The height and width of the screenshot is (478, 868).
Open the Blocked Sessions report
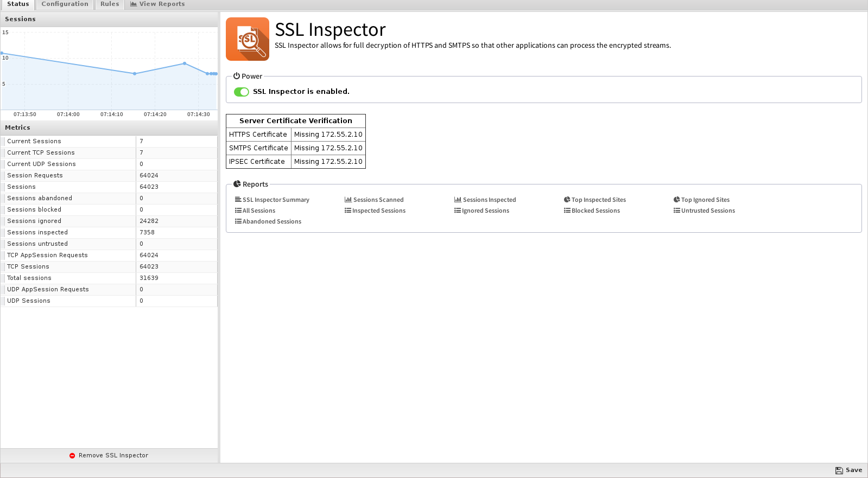coord(592,211)
